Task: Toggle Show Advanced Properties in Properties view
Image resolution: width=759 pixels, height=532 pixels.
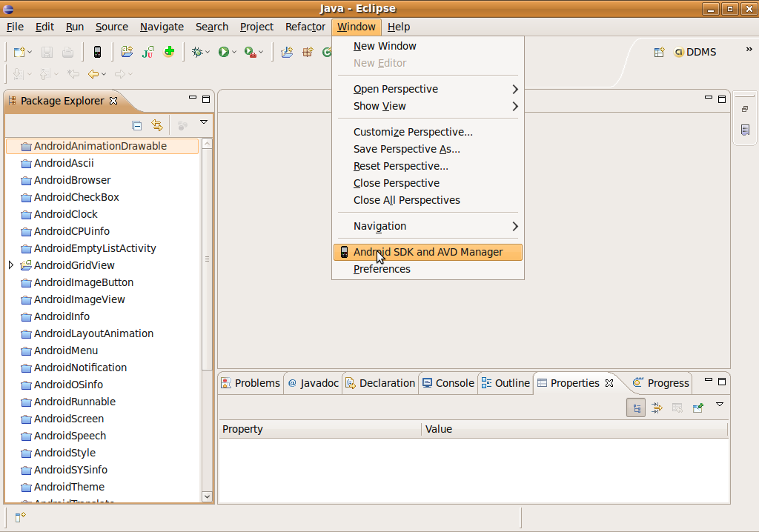Action: pos(657,408)
